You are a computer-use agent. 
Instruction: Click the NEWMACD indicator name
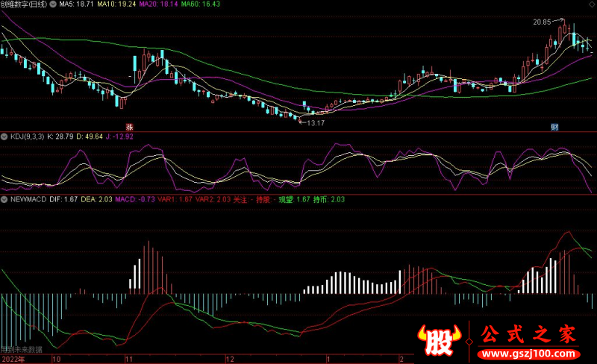[x=27, y=200]
